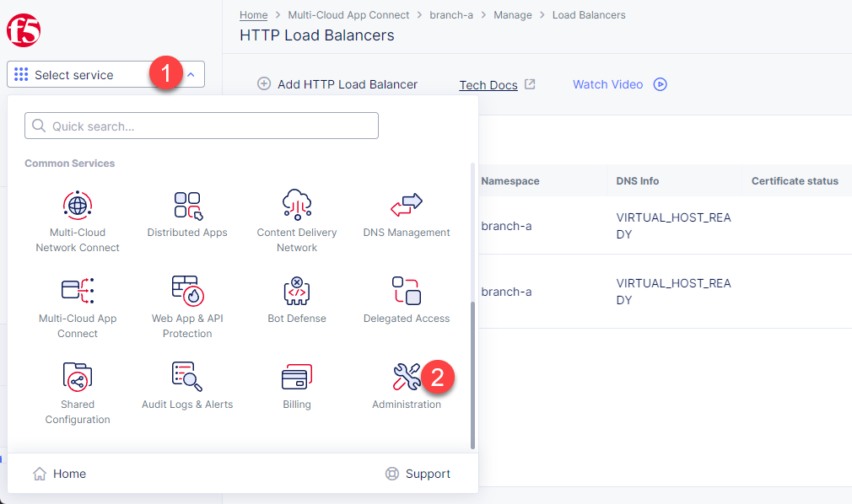Click the service menu vertical scrollbar
The image size is (852, 504).
[472, 375]
